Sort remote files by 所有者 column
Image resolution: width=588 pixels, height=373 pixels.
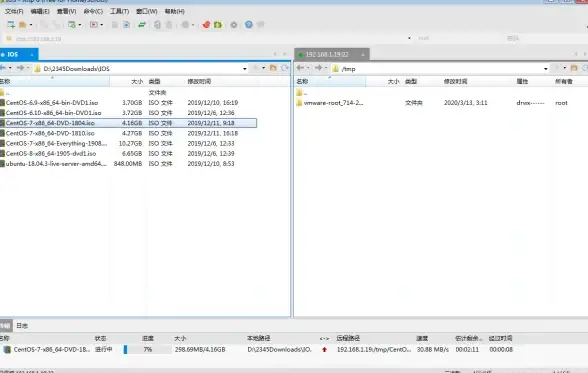[x=564, y=81]
